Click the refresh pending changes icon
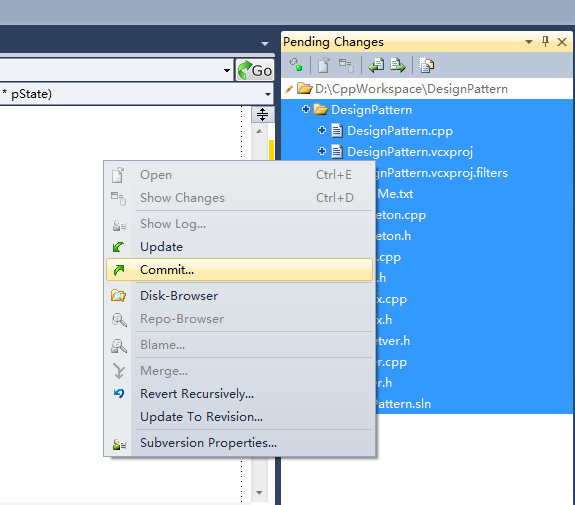Screen dimensions: 575x505 click(296, 65)
